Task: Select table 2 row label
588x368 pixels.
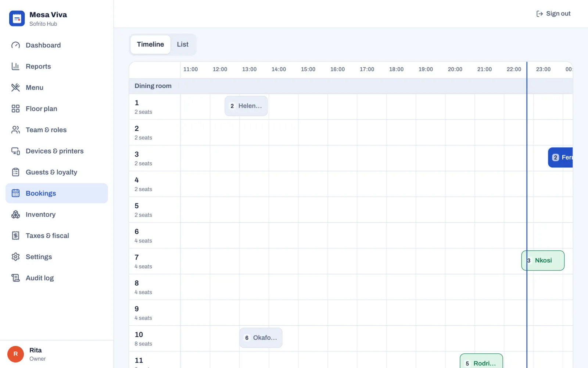Action: [155, 132]
